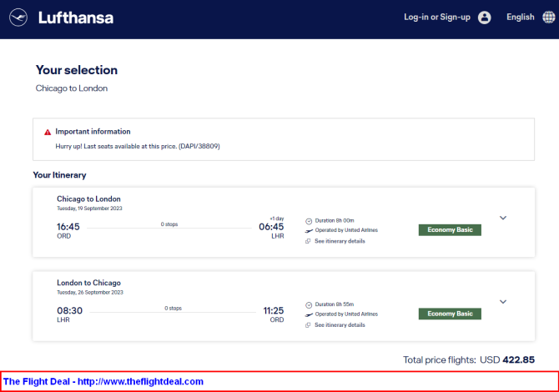This screenshot has height=392, width=559.
Task: Expand the London to Chicago flight card
Action: point(502,301)
